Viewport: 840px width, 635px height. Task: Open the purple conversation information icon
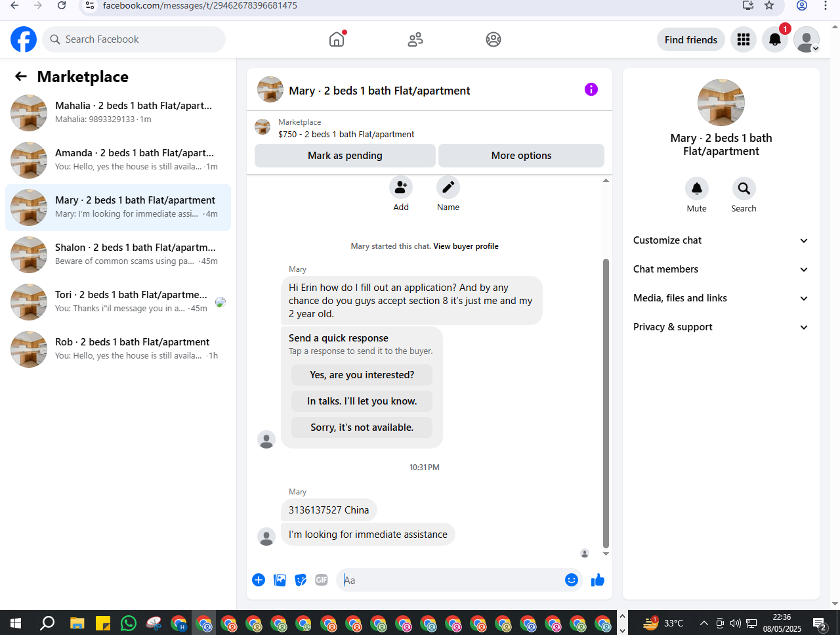click(x=591, y=89)
